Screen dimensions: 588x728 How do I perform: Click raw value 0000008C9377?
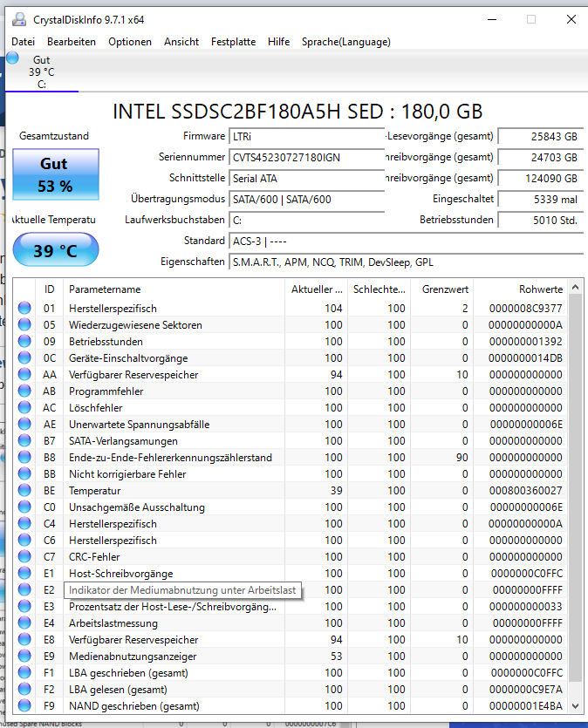(x=526, y=309)
